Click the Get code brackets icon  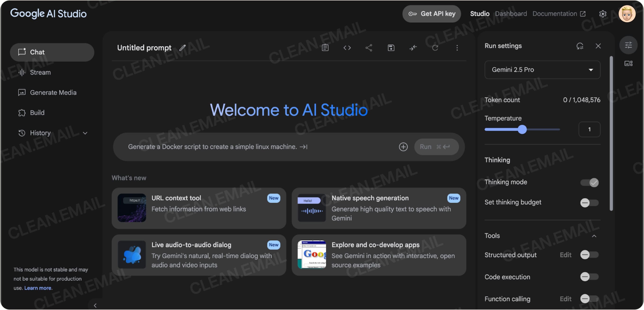(347, 48)
